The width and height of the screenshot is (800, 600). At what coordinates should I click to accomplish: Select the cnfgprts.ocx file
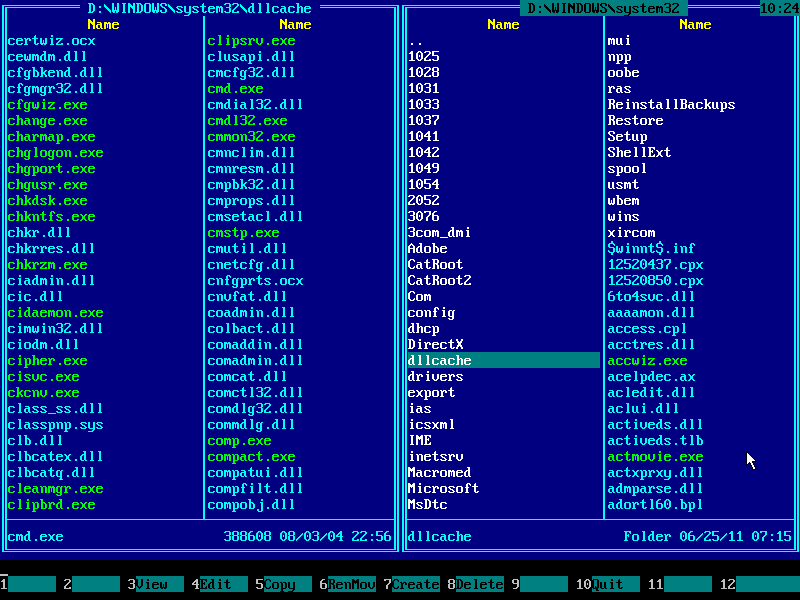(256, 281)
